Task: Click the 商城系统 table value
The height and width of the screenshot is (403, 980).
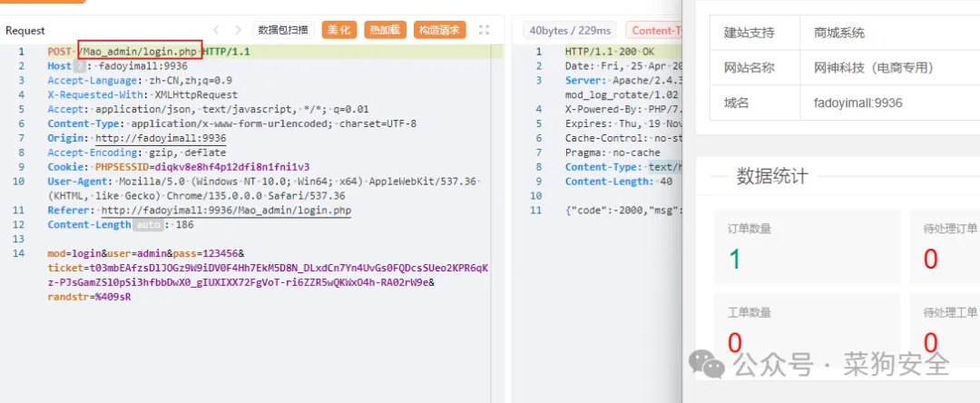Action: coord(839,33)
